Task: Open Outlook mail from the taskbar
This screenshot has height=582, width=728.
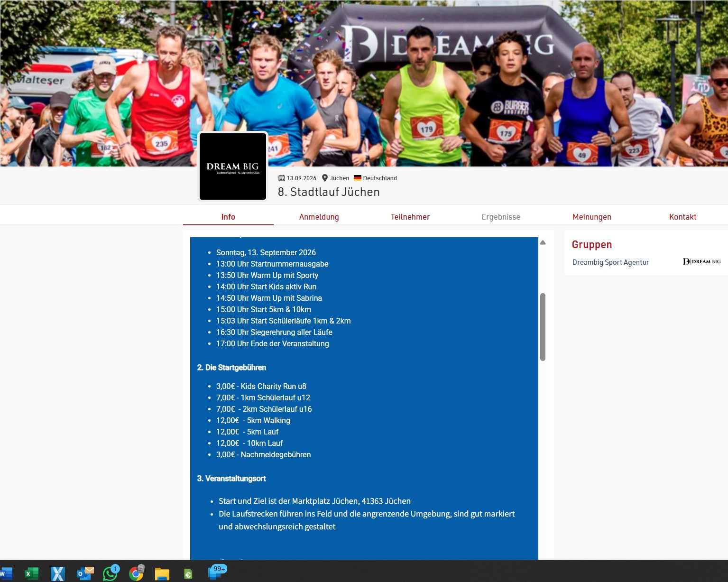Action: click(85, 573)
